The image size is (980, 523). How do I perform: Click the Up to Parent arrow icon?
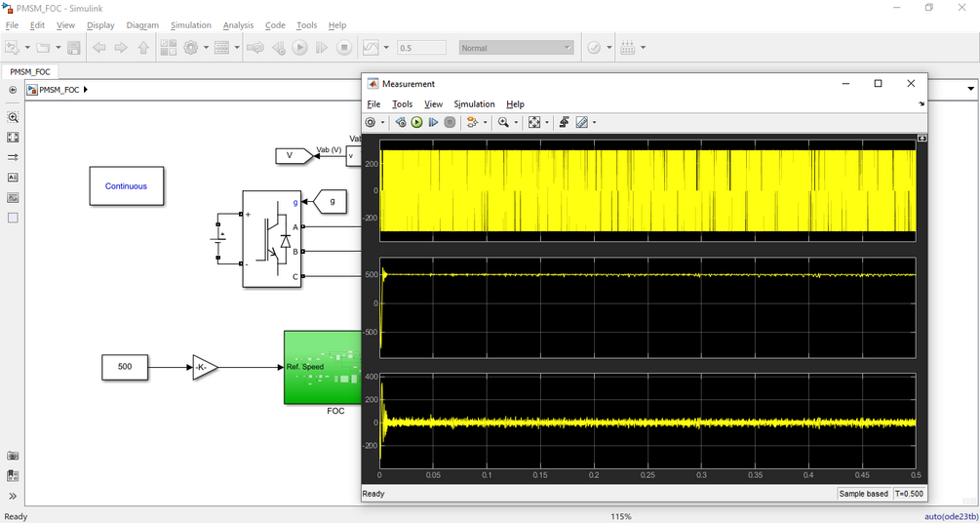(143, 48)
